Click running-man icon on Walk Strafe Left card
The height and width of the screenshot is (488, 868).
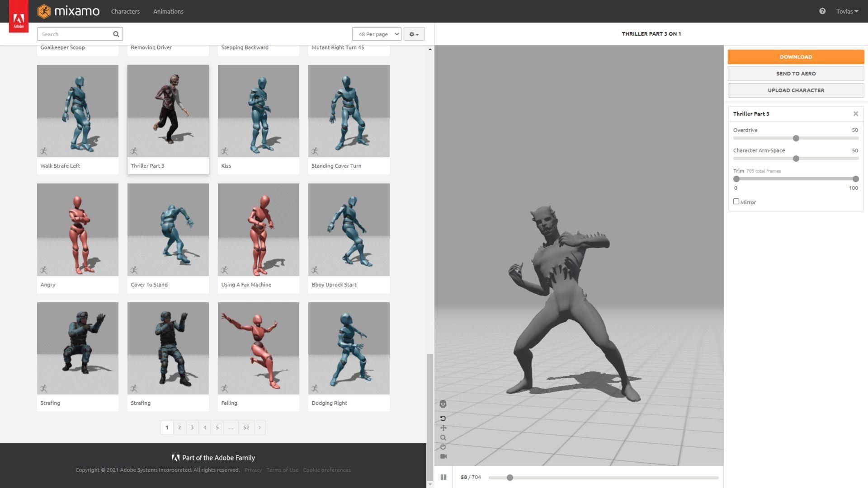[x=43, y=151]
